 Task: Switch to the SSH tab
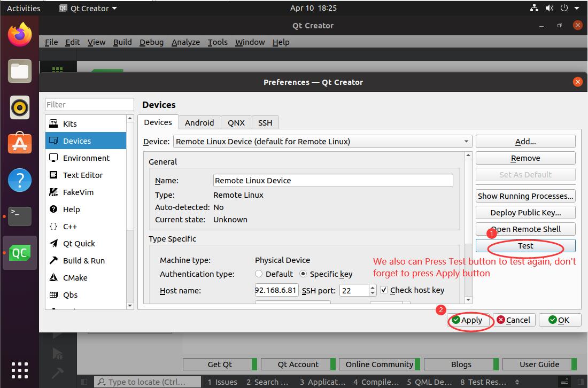(x=265, y=122)
